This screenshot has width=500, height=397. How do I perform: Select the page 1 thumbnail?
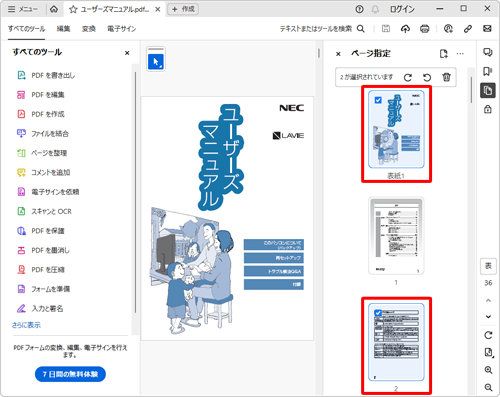tap(396, 236)
